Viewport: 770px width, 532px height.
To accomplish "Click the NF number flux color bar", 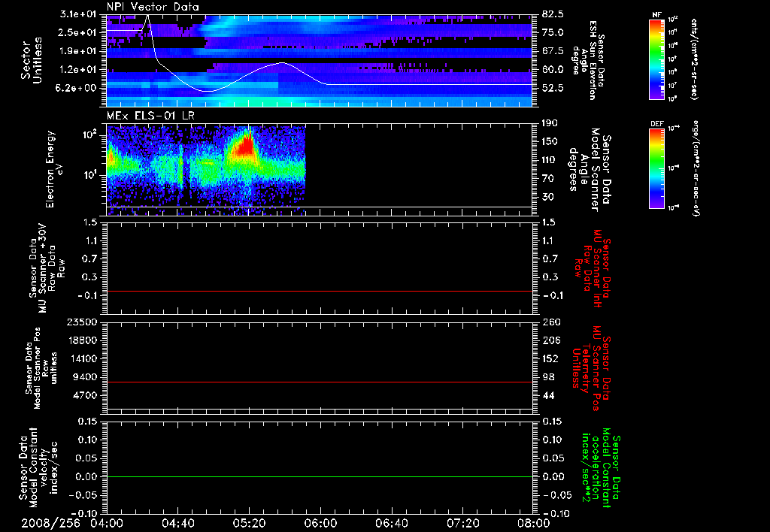I will 657,59.
